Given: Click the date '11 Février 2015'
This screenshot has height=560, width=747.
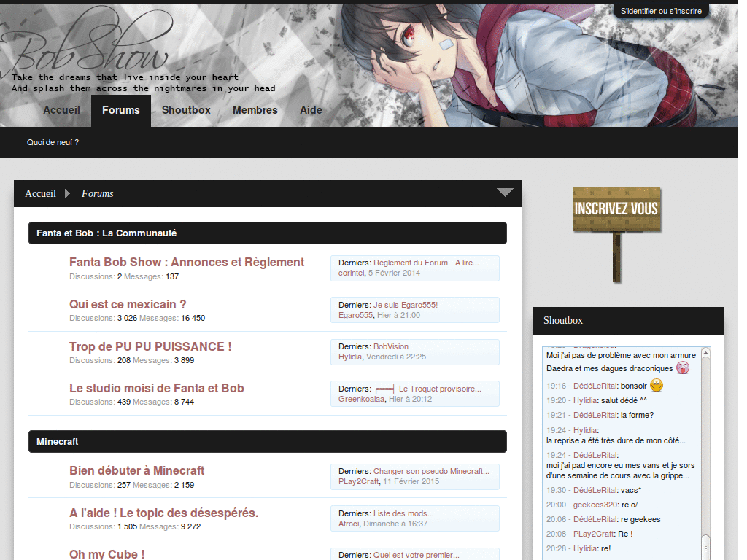Looking at the screenshot, I should [411, 481].
